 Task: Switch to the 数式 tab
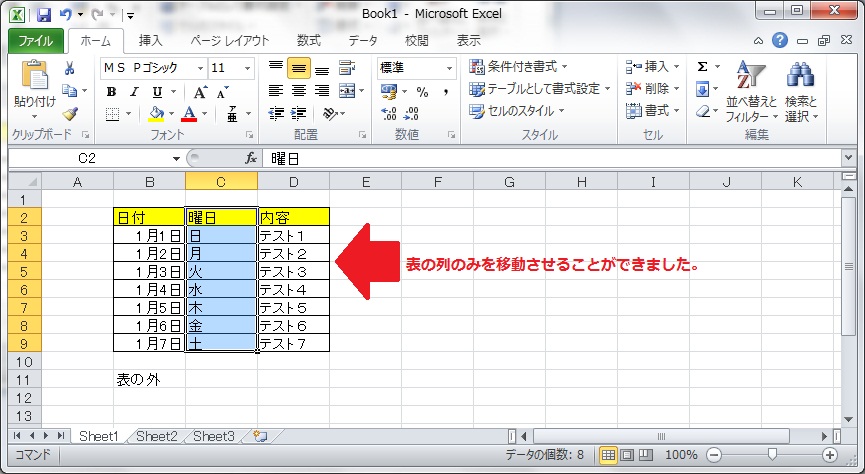pos(308,41)
